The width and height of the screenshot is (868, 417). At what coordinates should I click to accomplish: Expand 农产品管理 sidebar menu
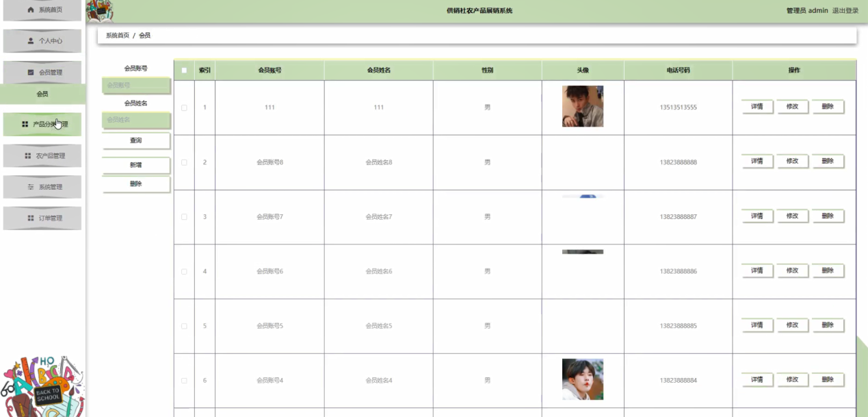[x=42, y=155]
